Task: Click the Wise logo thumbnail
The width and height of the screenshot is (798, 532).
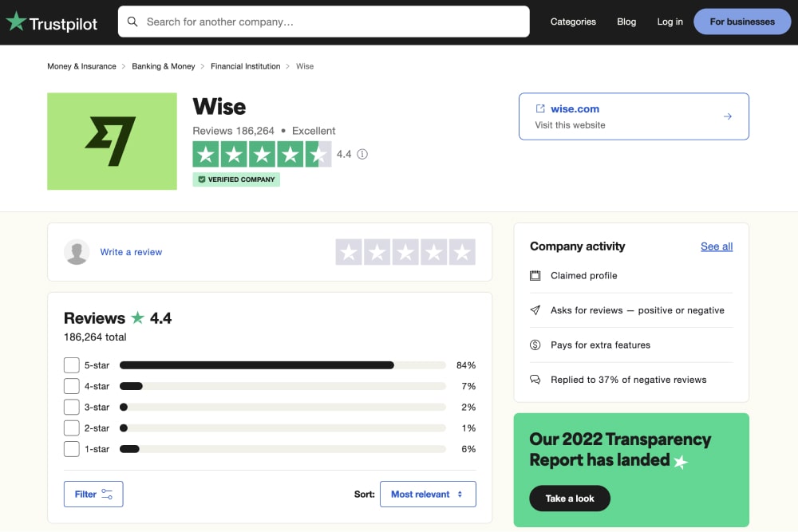Action: pyautogui.click(x=112, y=141)
